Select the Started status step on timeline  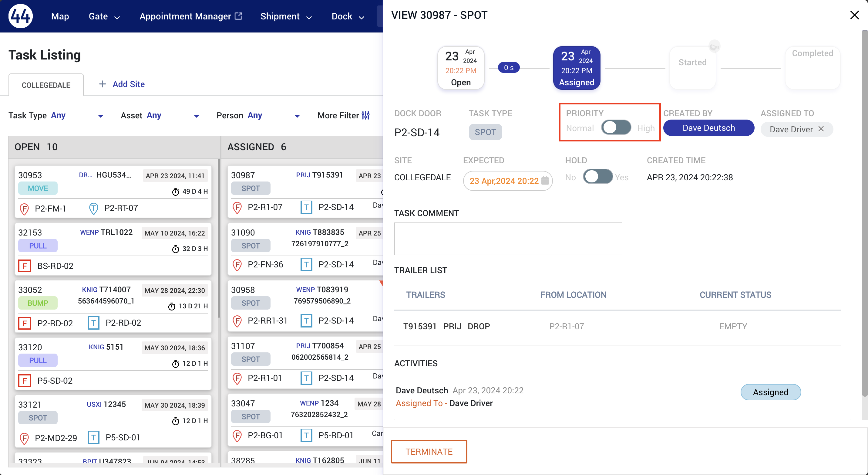pyautogui.click(x=692, y=68)
